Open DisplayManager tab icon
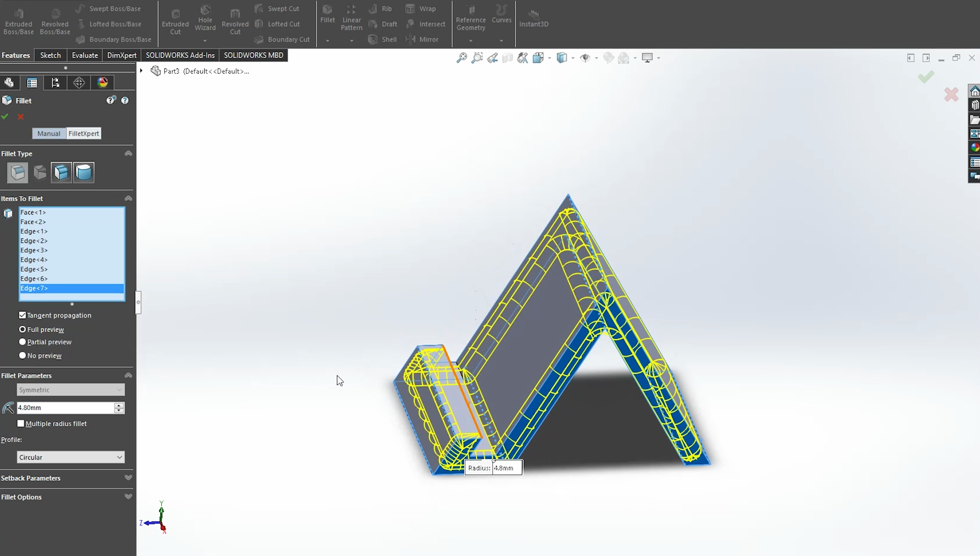The image size is (980, 556). tap(102, 83)
